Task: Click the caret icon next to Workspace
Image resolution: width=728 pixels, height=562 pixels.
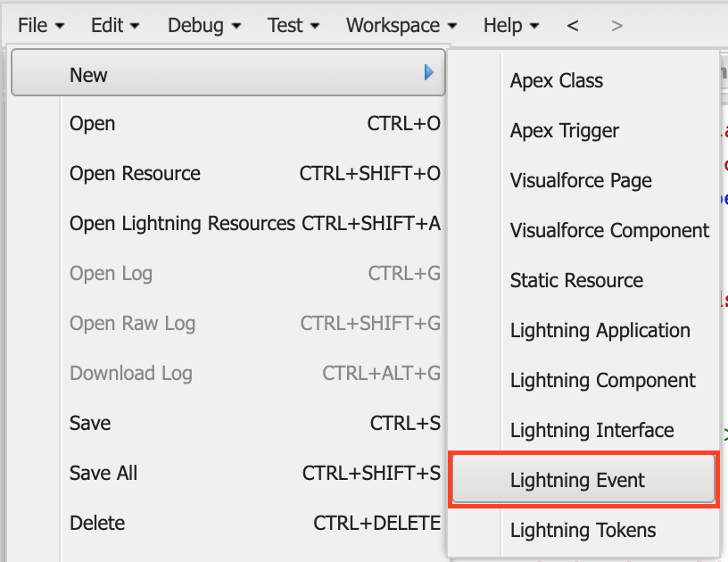Action: [451, 26]
